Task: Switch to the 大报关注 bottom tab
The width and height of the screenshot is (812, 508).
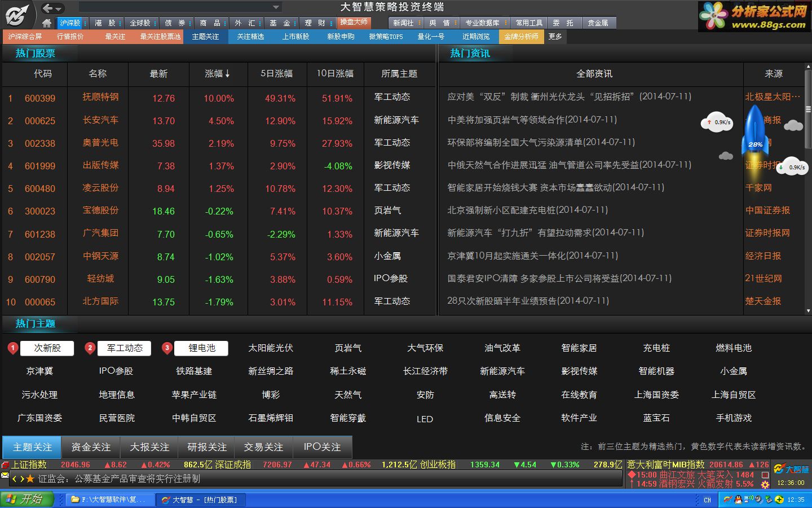Action: [x=149, y=447]
